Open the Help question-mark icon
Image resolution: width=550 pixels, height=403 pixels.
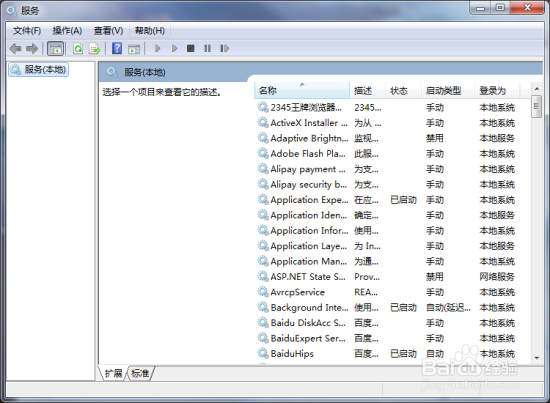117,48
